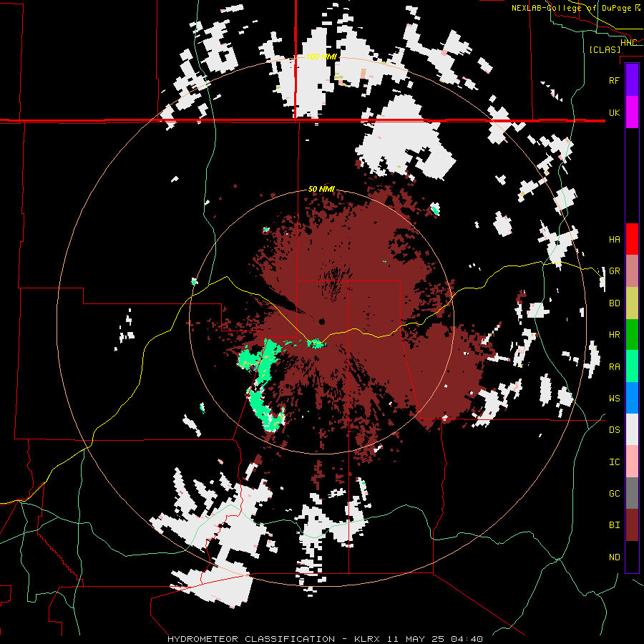Click the purple RF legend swatch
Viewport: 644px width, 644px height.
tap(632, 80)
